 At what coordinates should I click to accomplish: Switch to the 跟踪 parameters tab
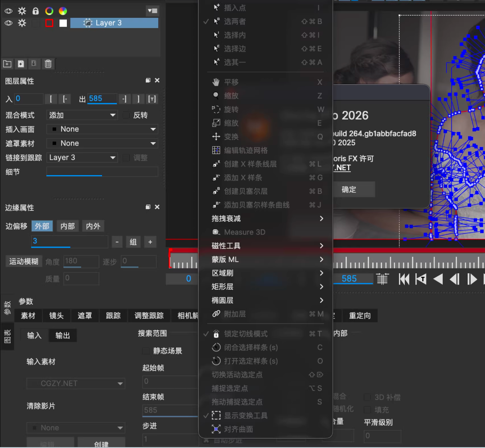pyautogui.click(x=113, y=316)
